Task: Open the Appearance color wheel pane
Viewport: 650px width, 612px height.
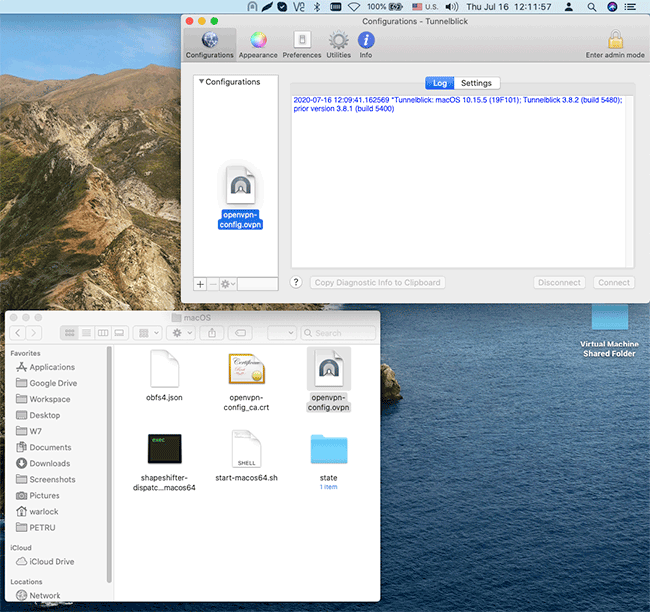Action: tap(258, 45)
